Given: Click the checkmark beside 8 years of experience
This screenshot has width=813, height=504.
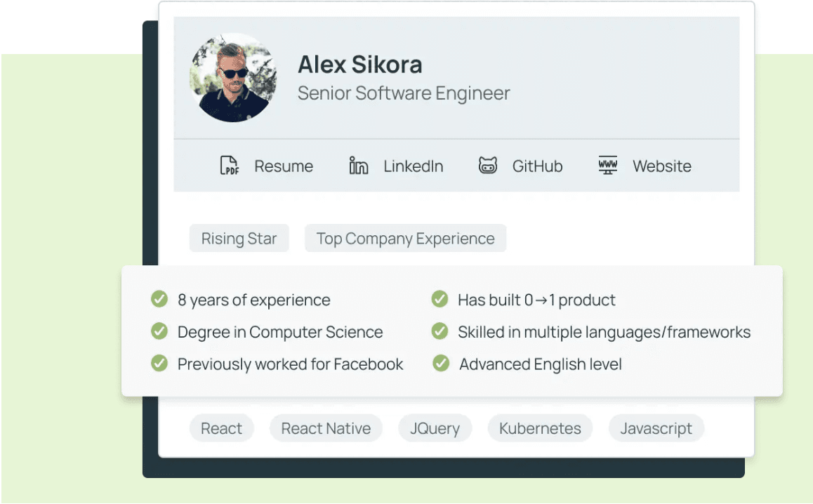Looking at the screenshot, I should point(159,299).
